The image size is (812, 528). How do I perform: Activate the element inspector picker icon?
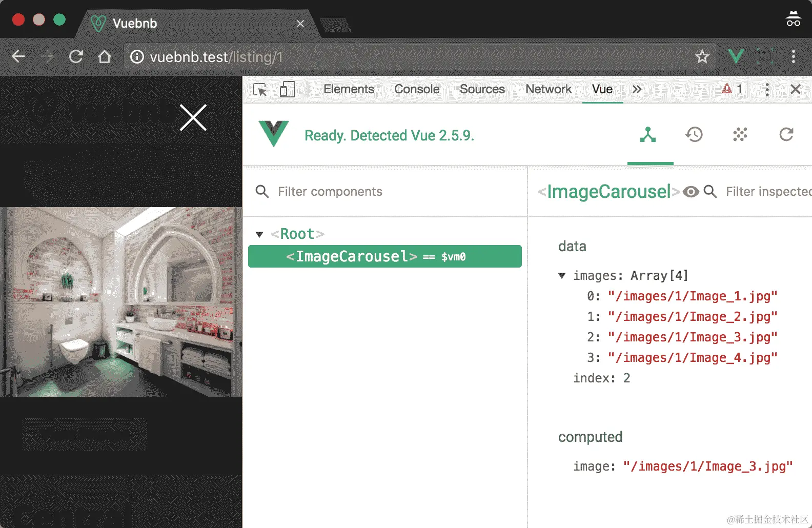[260, 90]
